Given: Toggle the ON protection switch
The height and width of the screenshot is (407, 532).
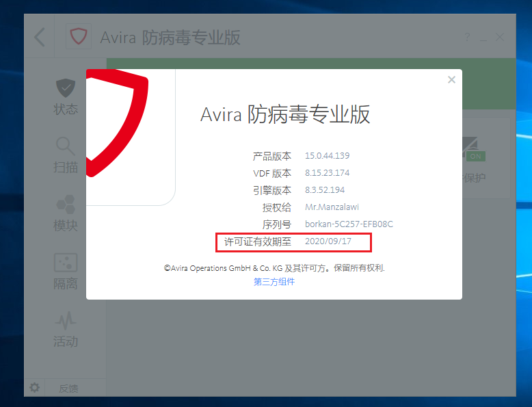Looking at the screenshot, I should point(476,156).
